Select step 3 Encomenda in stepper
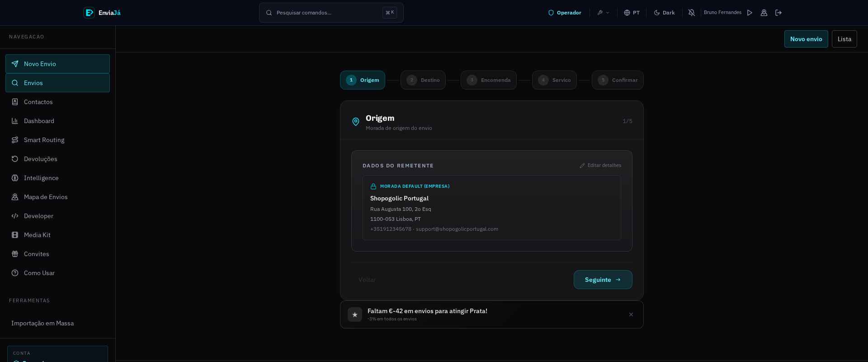Screen dimensions: 868x362 click(489, 80)
